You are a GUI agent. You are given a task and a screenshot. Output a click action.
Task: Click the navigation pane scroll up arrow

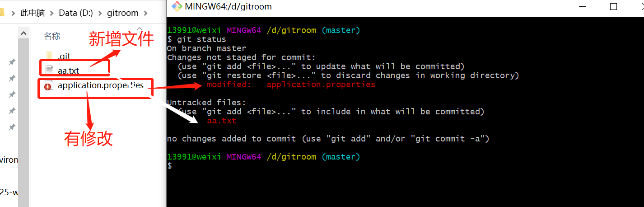pos(23,32)
